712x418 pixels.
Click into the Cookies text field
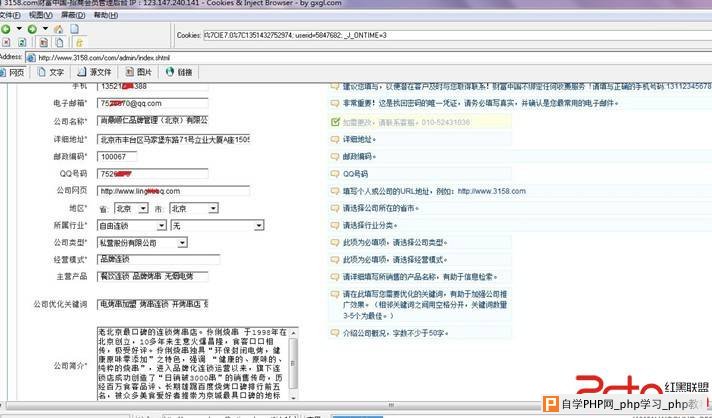pyautogui.click(x=457, y=35)
